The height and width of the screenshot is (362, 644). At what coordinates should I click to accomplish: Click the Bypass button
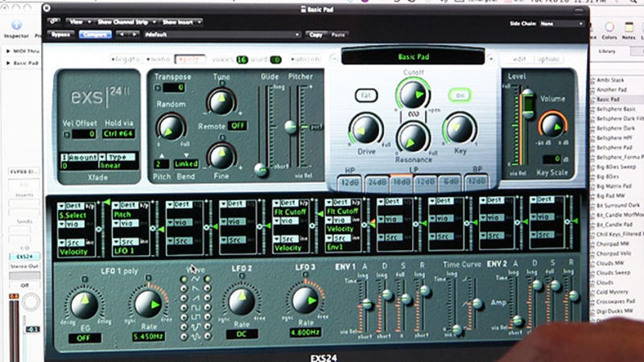pyautogui.click(x=61, y=35)
